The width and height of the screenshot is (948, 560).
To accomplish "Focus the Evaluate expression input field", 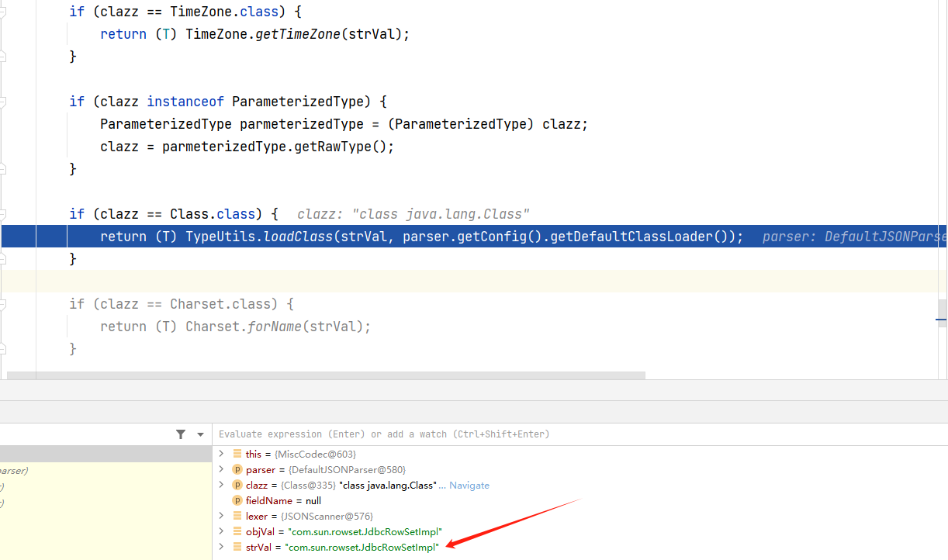I will click(x=543, y=434).
